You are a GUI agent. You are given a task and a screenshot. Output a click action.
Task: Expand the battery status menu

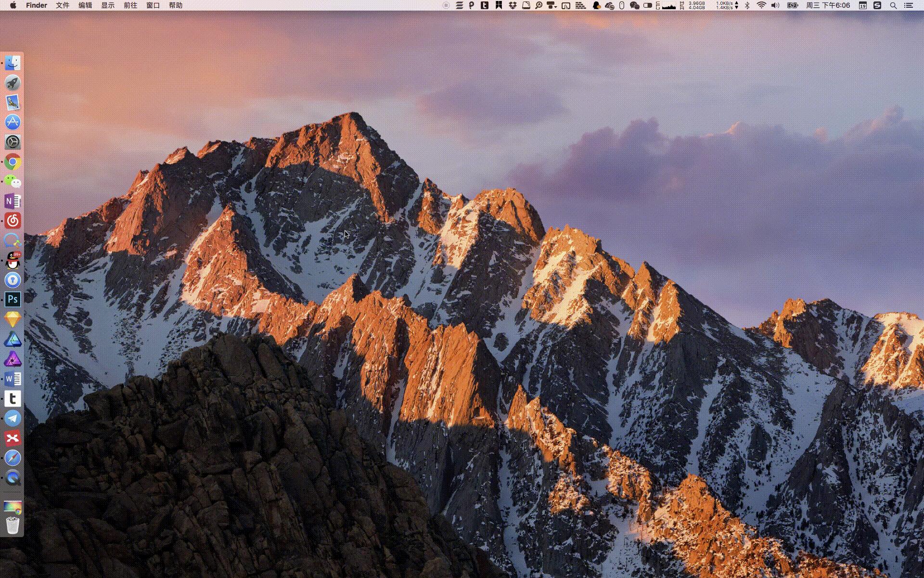pyautogui.click(x=792, y=5)
